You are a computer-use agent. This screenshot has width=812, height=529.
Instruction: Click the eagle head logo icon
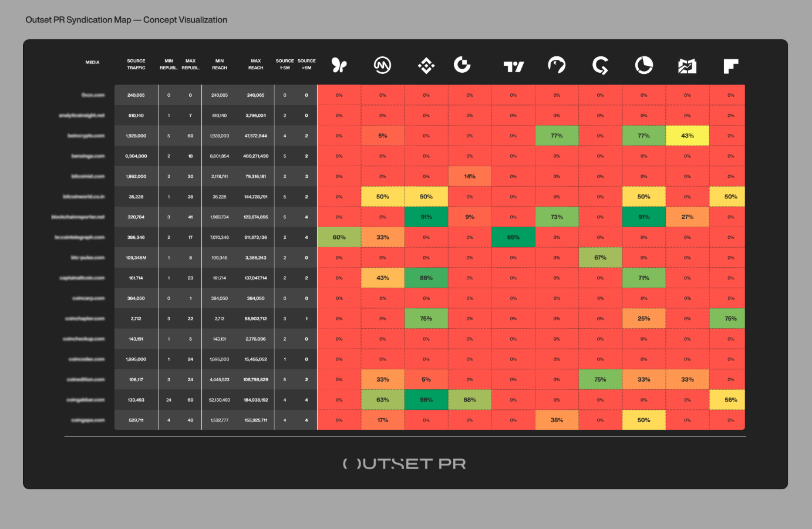point(557,65)
